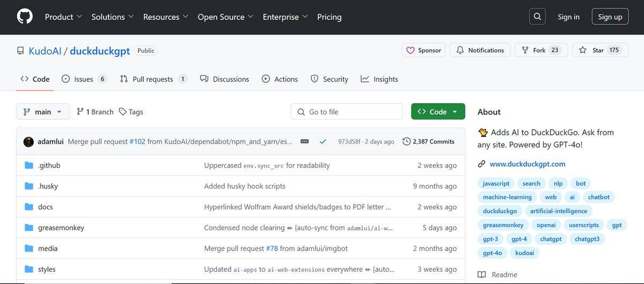This screenshot has width=644, height=284.
Task: Select the userscripts topic tag
Action: tap(584, 225)
